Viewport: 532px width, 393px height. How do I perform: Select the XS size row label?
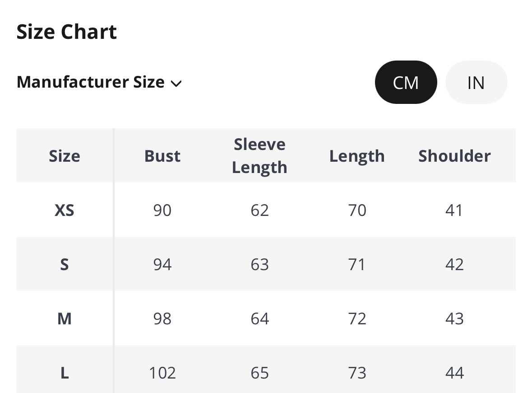tap(65, 210)
